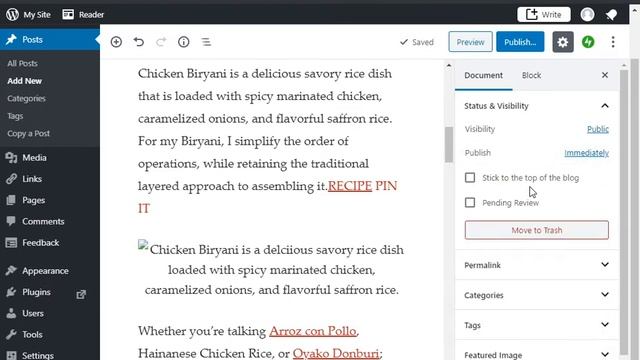Viewport: 640px width, 360px height.
Task: Click the Appearance brush icon
Action: click(x=11, y=271)
